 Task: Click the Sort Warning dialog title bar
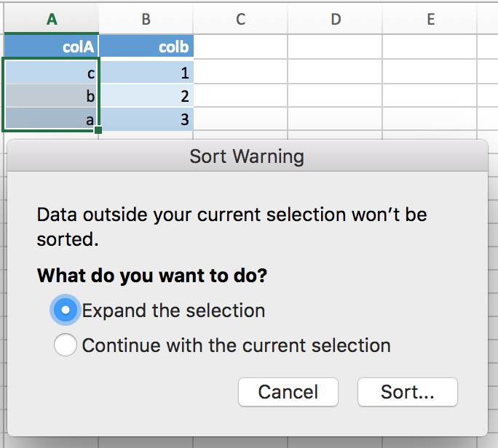pyautogui.click(x=247, y=156)
